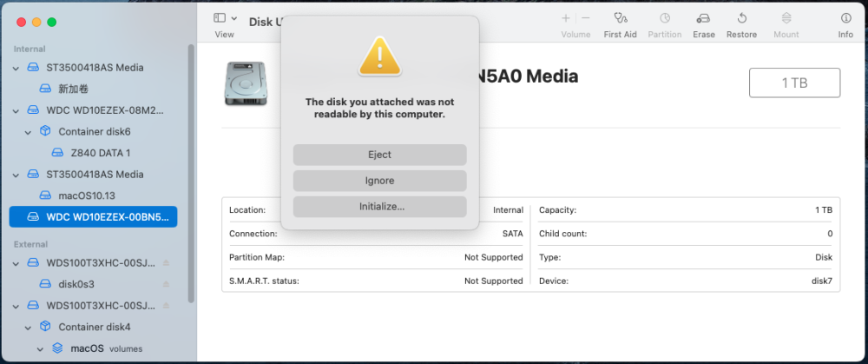The image size is (868, 364).
Task: Click the Internal section header
Action: (x=30, y=49)
